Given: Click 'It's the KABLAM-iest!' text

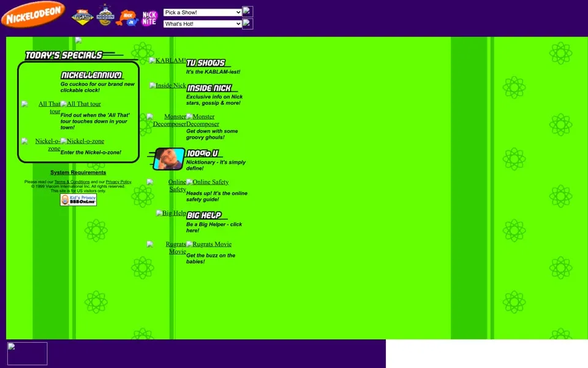Looking at the screenshot, I should [x=213, y=72].
